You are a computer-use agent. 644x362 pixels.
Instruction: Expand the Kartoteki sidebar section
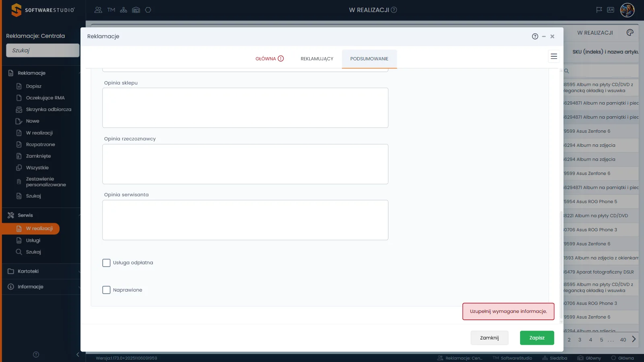(x=79, y=271)
